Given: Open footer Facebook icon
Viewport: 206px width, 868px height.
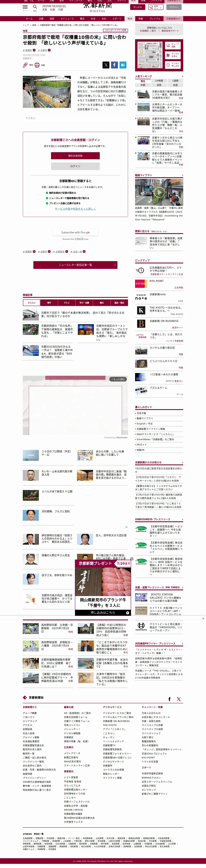Looking at the screenshot, I should click(169, 699).
